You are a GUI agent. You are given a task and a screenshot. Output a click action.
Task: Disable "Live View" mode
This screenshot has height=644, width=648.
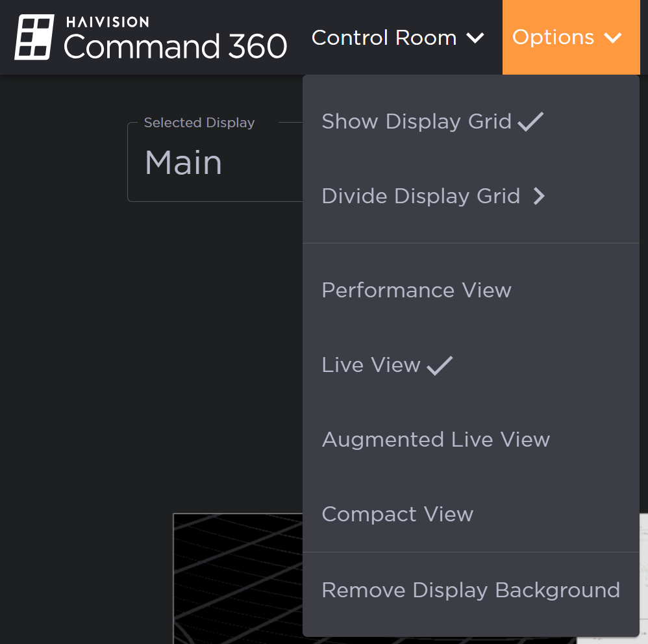coord(370,365)
